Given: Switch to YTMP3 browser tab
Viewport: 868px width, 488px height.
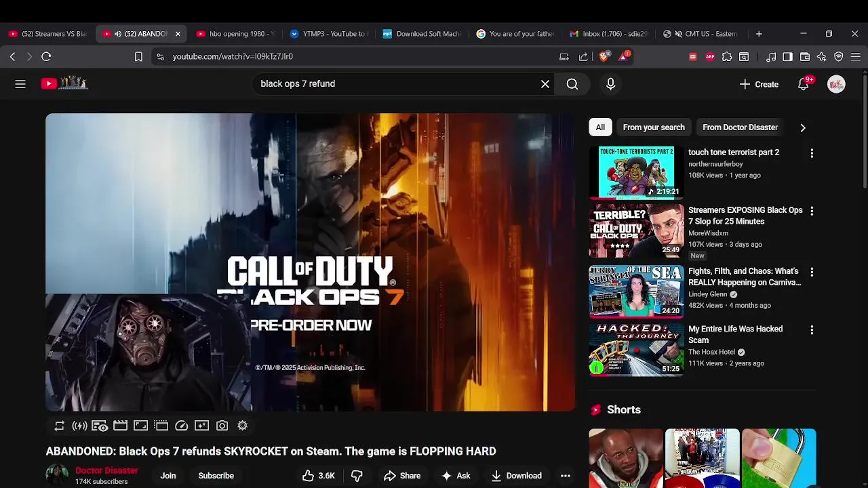Looking at the screenshot, I should coord(328,34).
